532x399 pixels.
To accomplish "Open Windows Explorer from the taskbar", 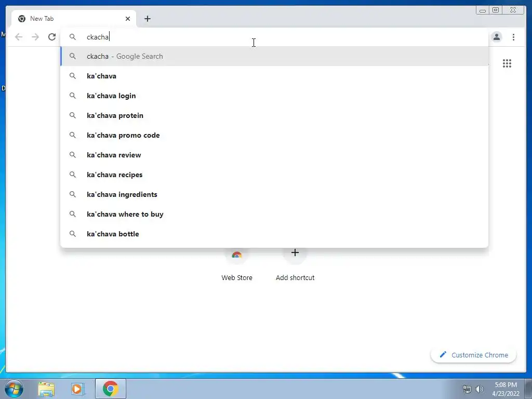I will [x=46, y=389].
